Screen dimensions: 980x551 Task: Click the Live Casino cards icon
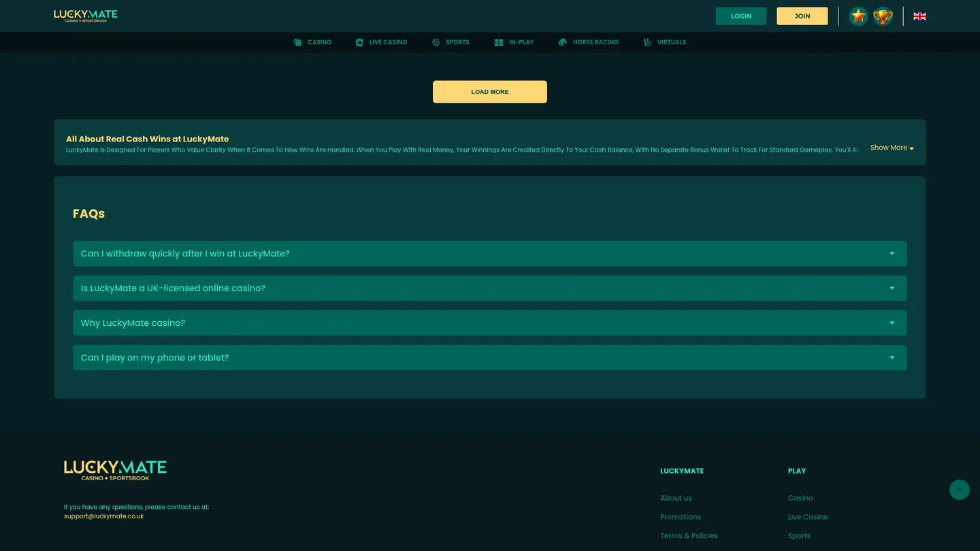[x=359, y=42]
